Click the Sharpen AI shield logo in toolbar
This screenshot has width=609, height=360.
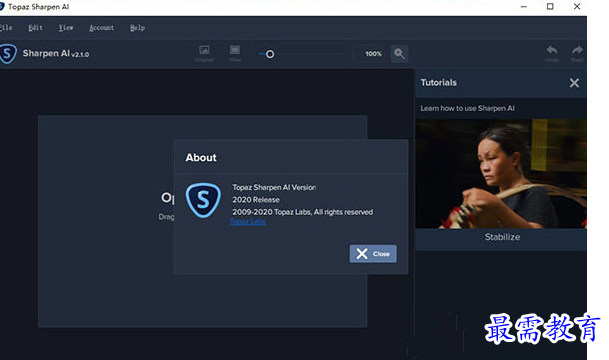point(8,54)
